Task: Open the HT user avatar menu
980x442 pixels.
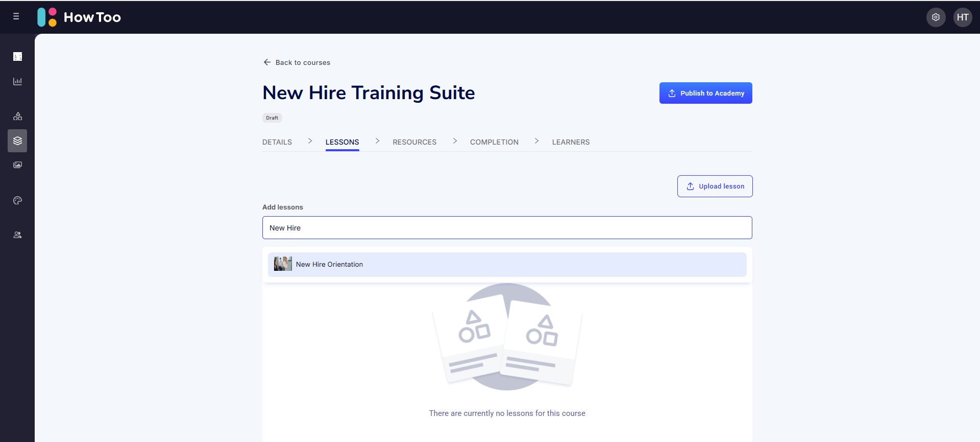Action: [x=963, y=17]
